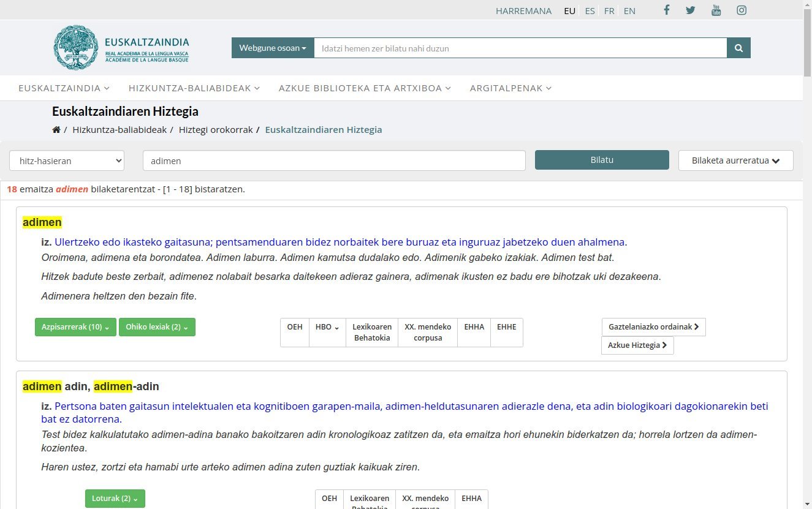812x509 pixels.
Task: Open the EUSKALTZAINDIA main menu
Action: click(x=64, y=88)
